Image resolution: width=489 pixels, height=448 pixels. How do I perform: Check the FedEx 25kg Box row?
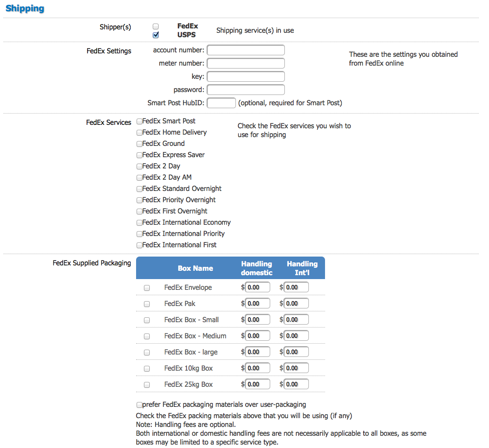(x=147, y=385)
